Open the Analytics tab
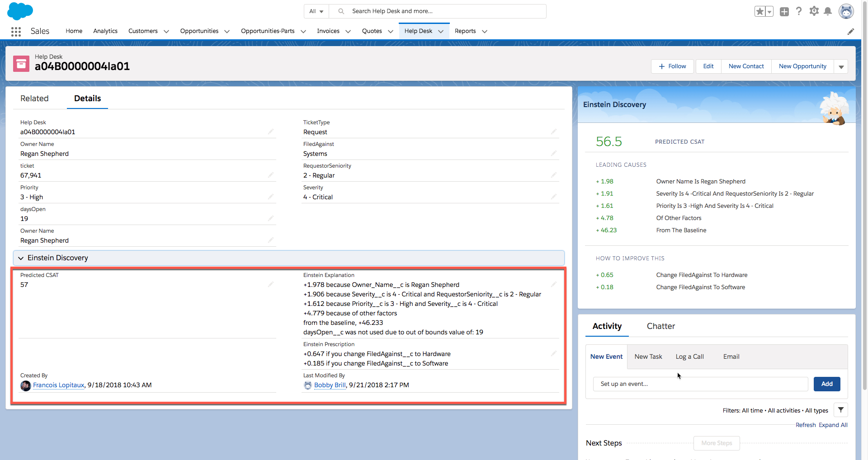 coord(105,31)
